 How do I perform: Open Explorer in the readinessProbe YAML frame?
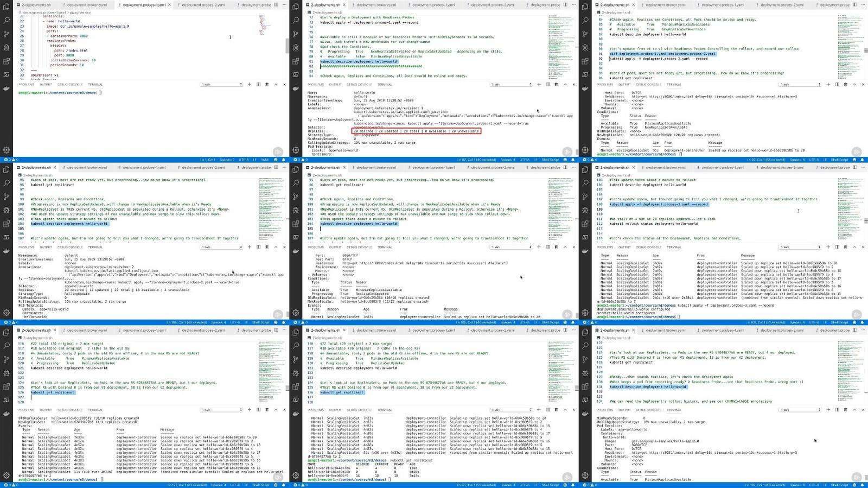7,7
